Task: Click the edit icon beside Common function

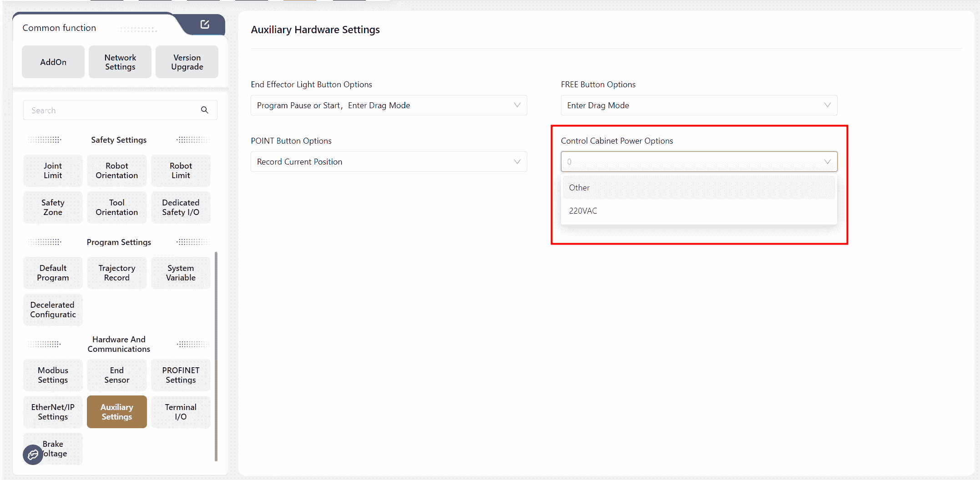Action: 205,25
